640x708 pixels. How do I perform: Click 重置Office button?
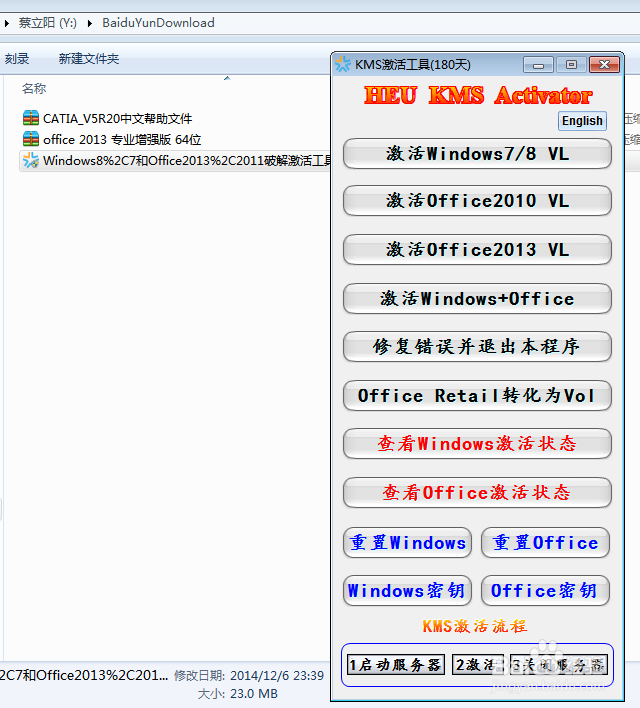tap(545, 543)
